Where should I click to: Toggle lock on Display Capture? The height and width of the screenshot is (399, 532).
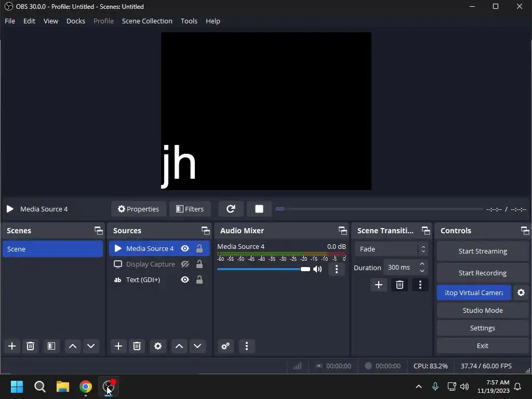199,264
